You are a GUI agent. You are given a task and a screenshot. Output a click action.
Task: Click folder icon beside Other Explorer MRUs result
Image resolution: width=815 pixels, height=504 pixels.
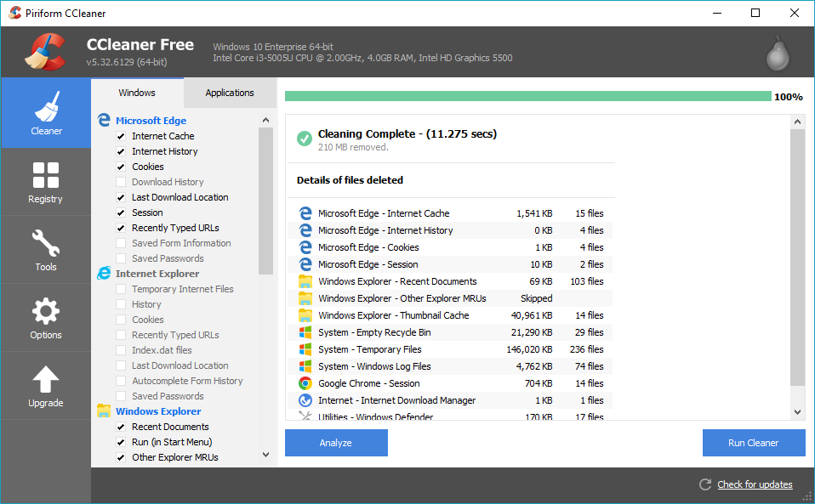coord(305,298)
